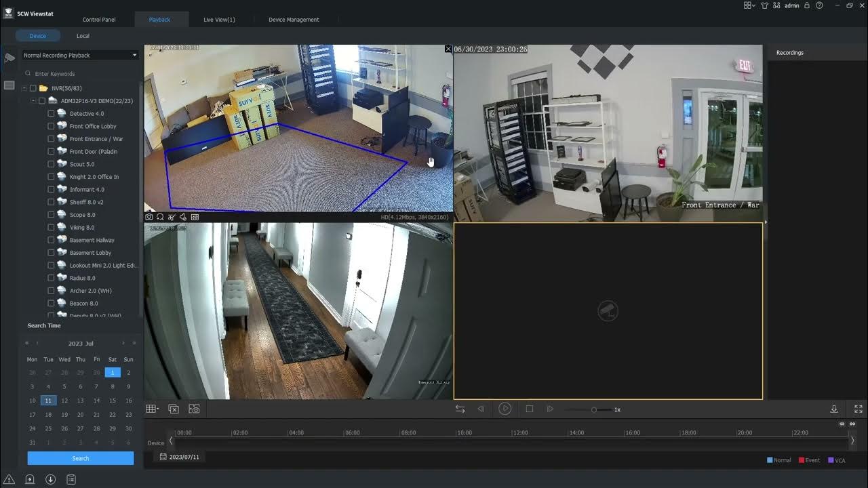Image resolution: width=868 pixels, height=488 pixels.
Task: Step forward one frame button
Action: pyautogui.click(x=550, y=409)
